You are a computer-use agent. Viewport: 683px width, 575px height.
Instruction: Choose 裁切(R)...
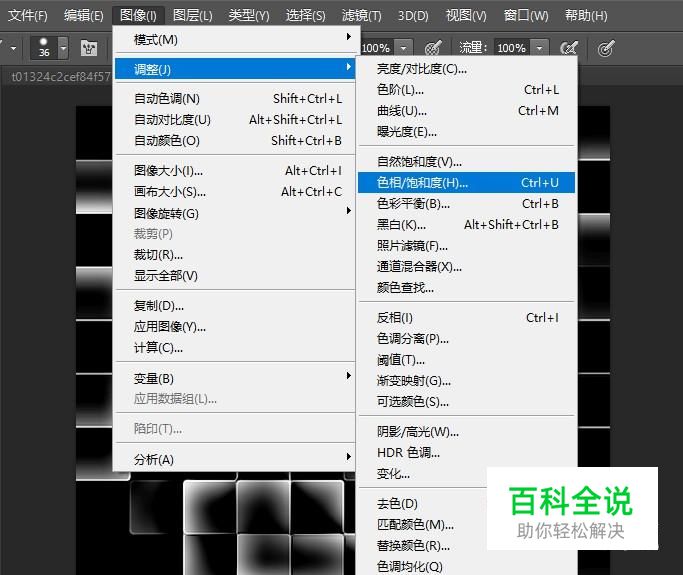235,254
